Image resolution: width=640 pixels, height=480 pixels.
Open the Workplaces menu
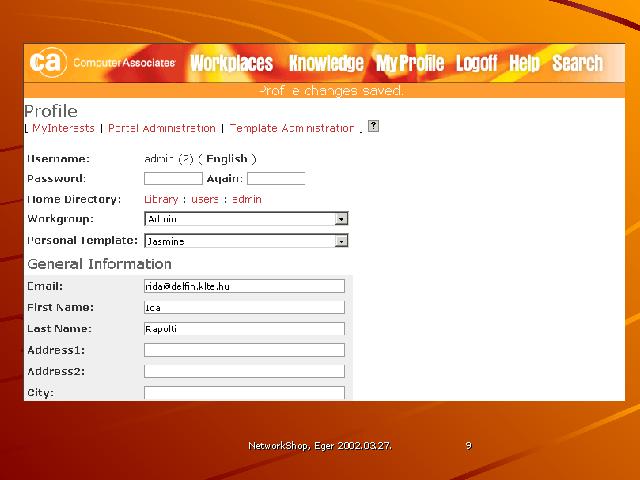coord(231,63)
